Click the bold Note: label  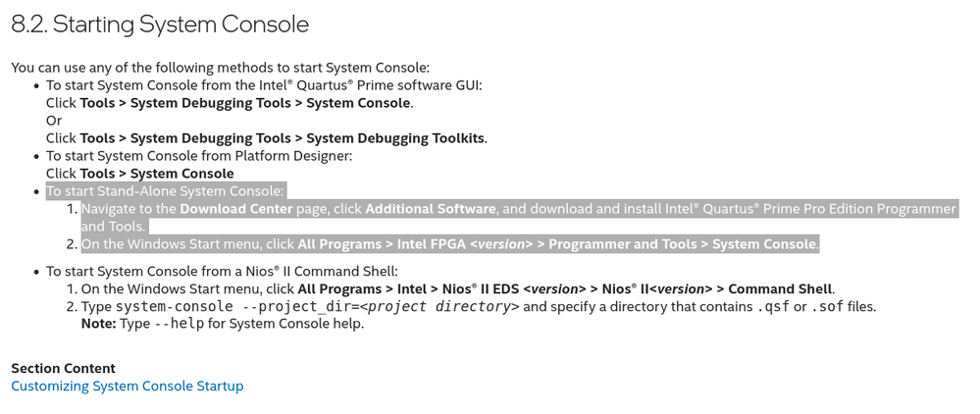pos(98,324)
